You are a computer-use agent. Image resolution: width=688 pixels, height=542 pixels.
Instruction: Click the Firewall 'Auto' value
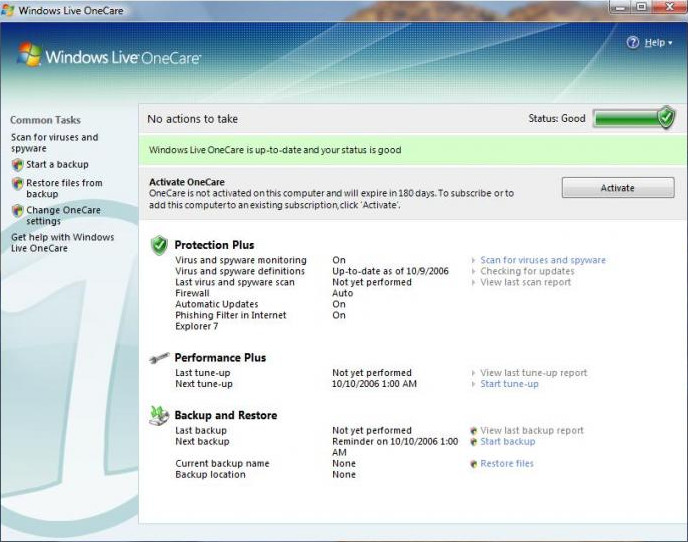click(x=342, y=293)
